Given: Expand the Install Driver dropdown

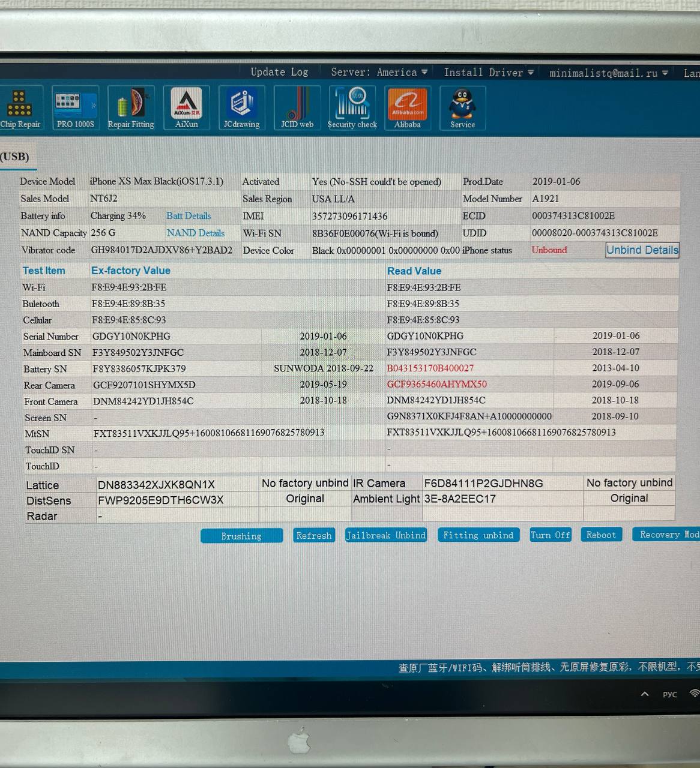Looking at the screenshot, I should (489, 73).
